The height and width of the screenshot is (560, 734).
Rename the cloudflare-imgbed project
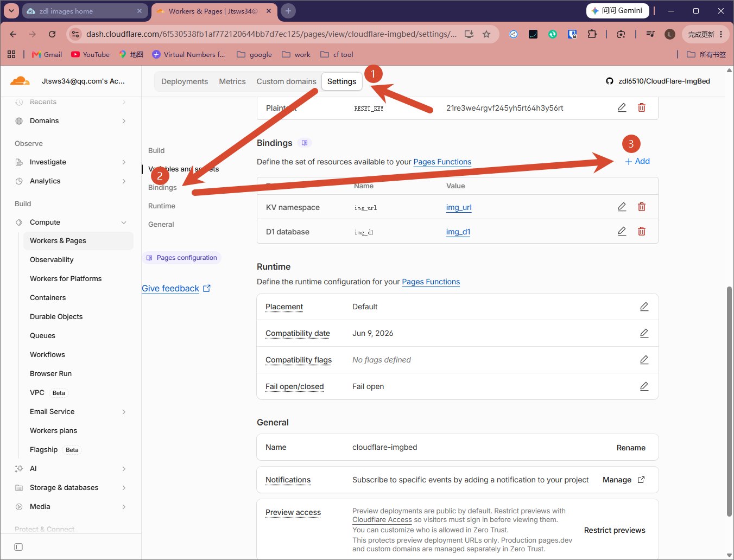(x=631, y=448)
